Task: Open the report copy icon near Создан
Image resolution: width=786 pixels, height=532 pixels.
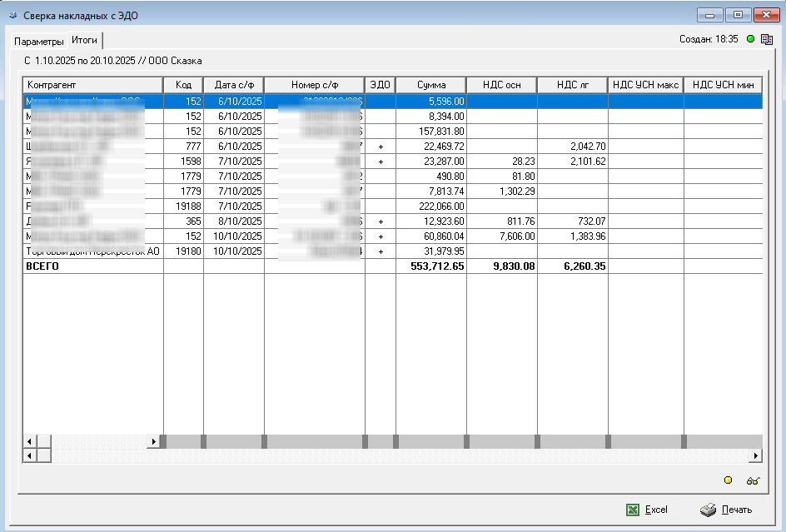Action: coord(767,39)
